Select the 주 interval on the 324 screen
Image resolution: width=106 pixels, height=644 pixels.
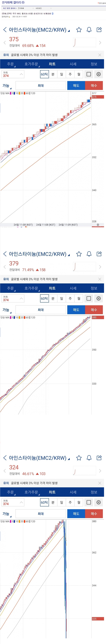click(x=70, y=503)
